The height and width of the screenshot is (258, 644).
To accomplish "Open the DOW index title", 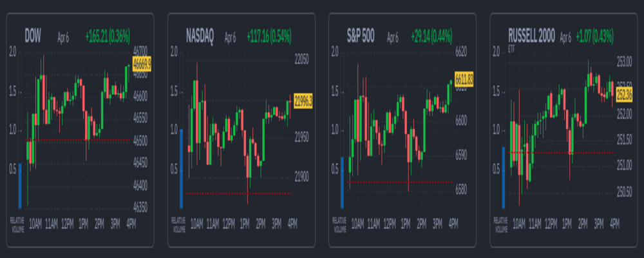I will (33, 37).
